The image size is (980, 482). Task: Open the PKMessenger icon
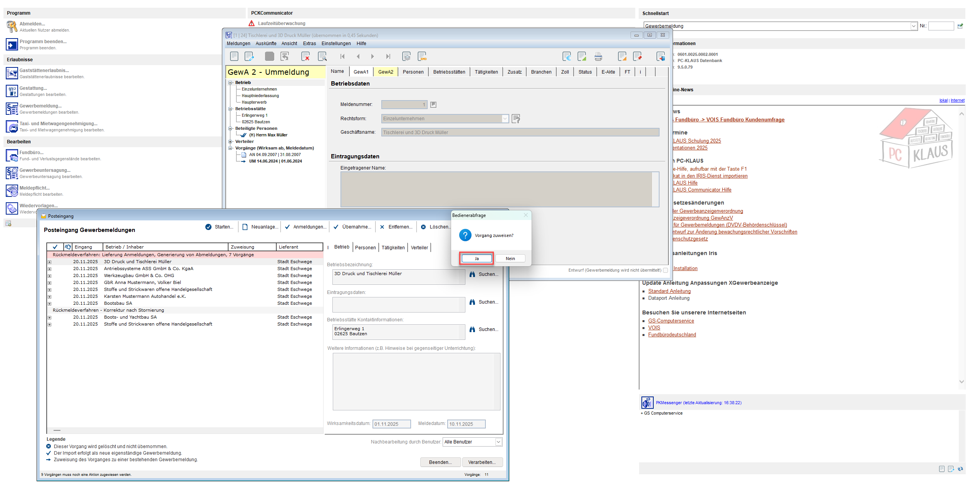(647, 403)
